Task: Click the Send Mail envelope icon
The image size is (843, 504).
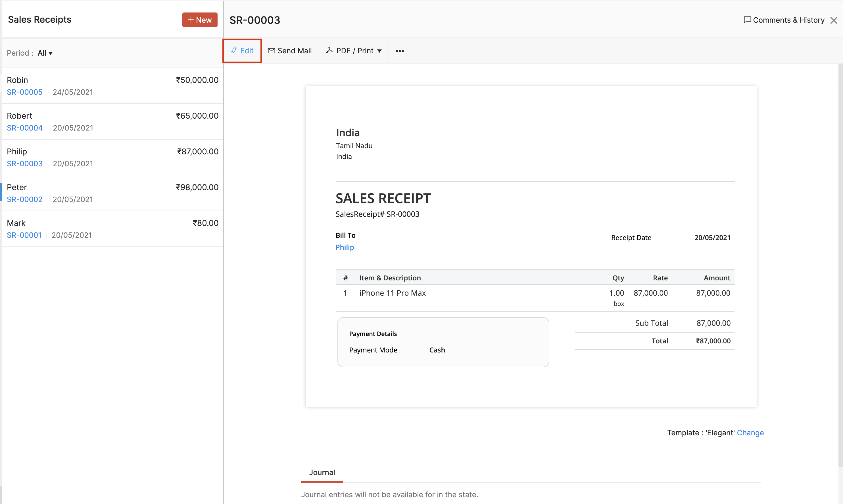Action: coord(271,51)
